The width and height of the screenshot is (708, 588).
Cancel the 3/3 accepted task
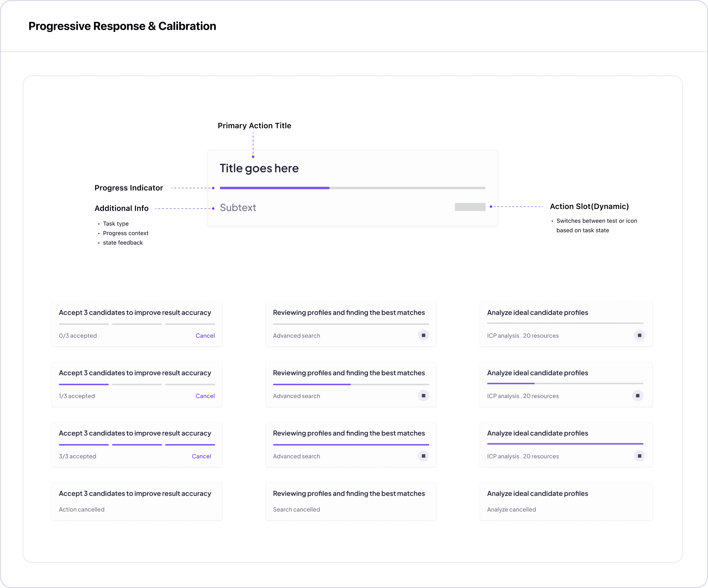(x=201, y=456)
